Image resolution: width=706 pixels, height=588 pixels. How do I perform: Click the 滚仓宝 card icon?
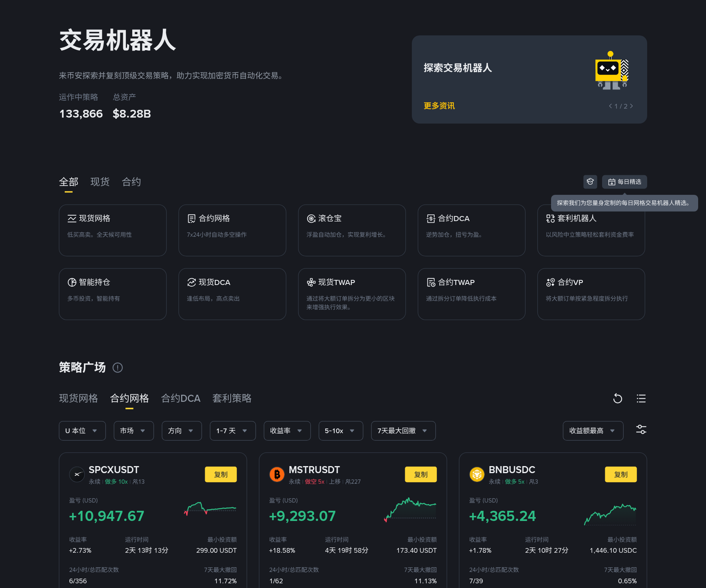311,218
